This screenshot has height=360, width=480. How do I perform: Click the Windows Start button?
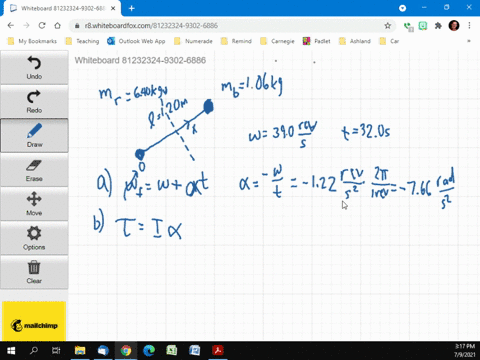tap(11, 351)
